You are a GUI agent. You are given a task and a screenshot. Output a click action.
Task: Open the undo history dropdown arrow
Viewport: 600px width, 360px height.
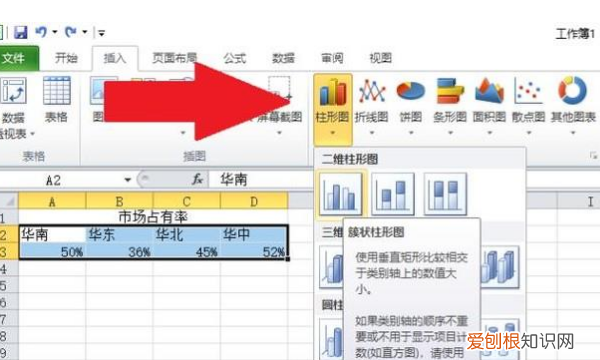(55, 32)
